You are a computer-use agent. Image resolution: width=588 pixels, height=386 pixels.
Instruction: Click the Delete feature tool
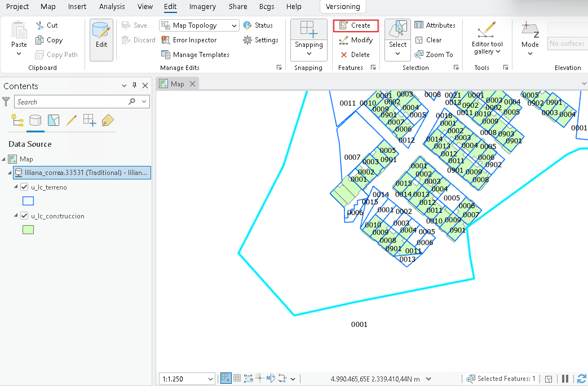(355, 54)
